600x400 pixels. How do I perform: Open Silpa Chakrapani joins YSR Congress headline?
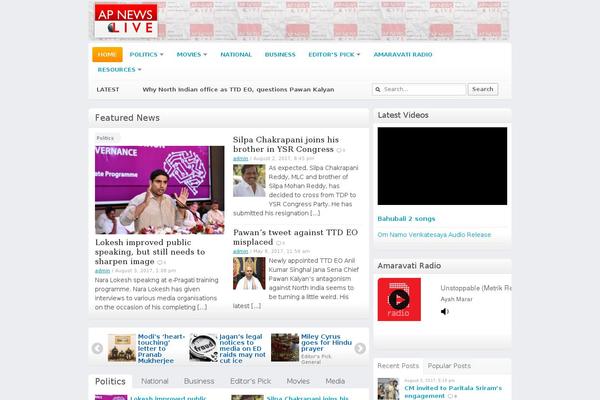pos(286,144)
